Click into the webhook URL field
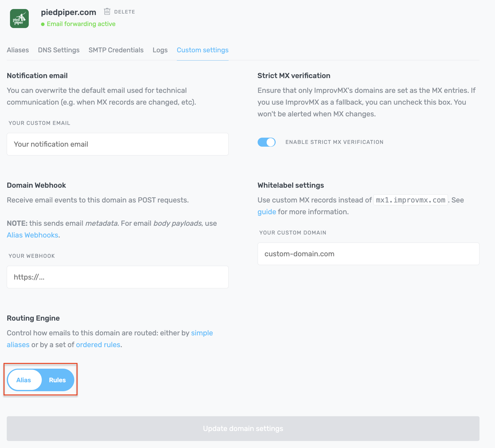The height and width of the screenshot is (448, 495). coord(118,277)
